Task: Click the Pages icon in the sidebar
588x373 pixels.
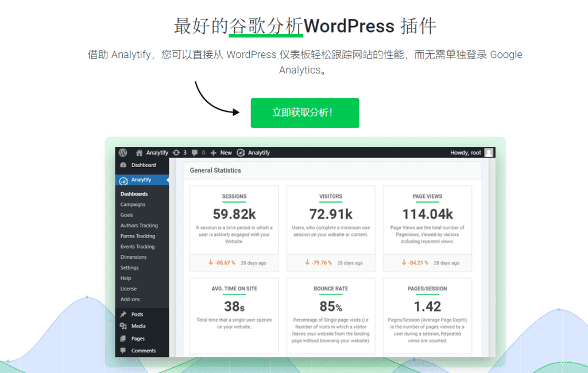Action: [123, 339]
